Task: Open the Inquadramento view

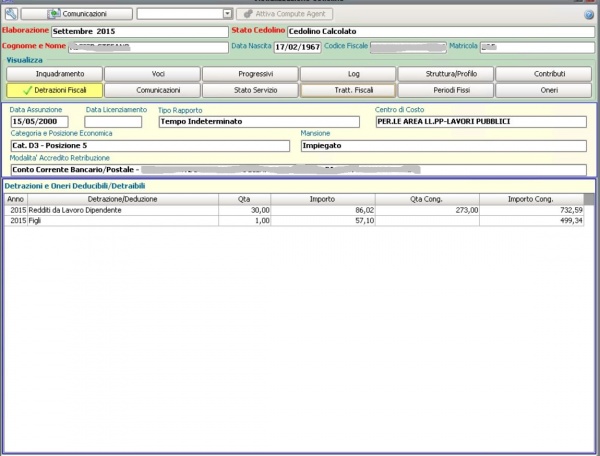Action: (53, 74)
